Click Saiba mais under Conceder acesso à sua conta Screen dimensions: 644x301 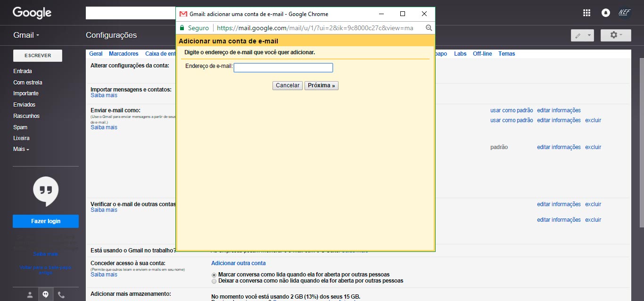click(x=104, y=275)
